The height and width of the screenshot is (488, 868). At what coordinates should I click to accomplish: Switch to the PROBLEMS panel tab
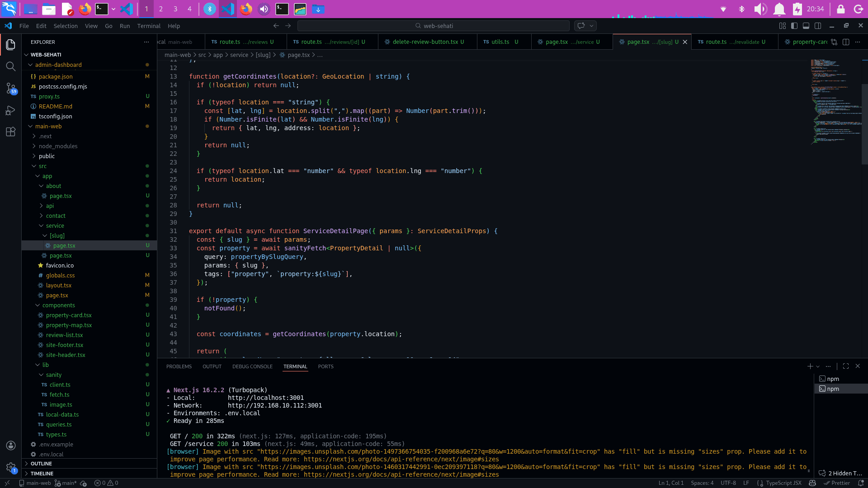(179, 366)
